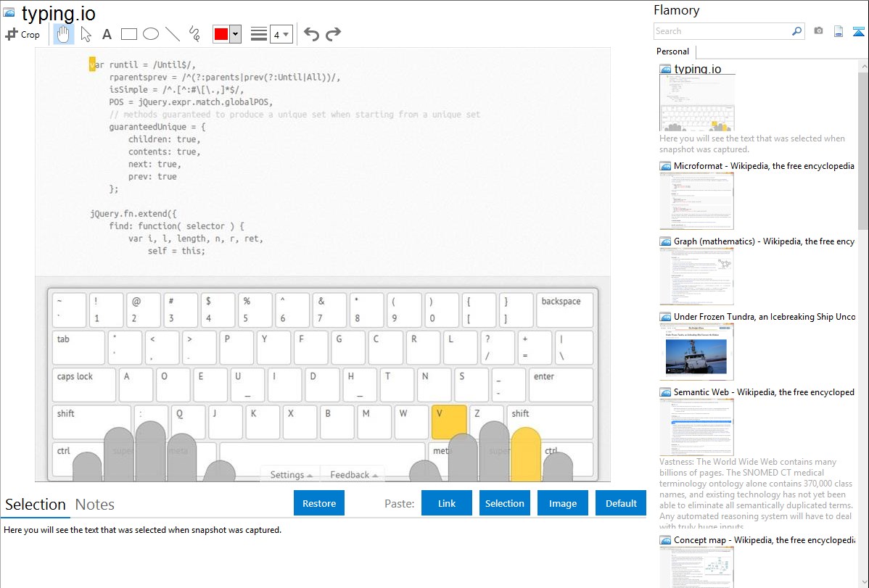The width and height of the screenshot is (869, 588).
Task: Open the Microformat Wikipedia snapshot thumbnail
Action: click(x=696, y=201)
